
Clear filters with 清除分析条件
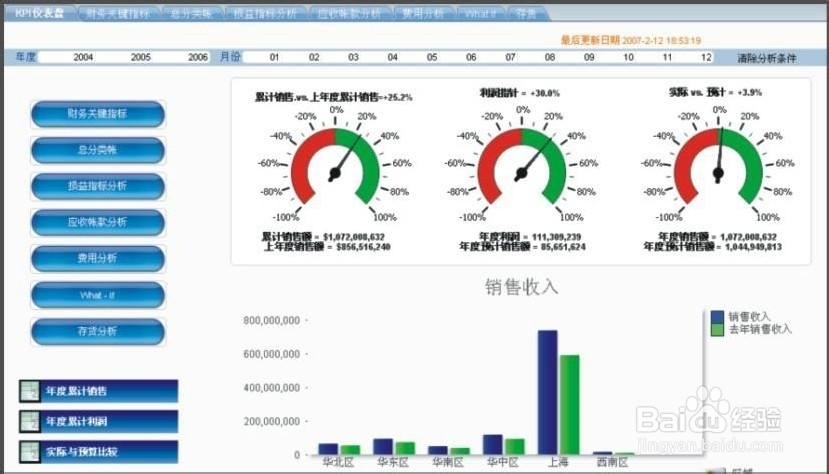tap(767, 58)
